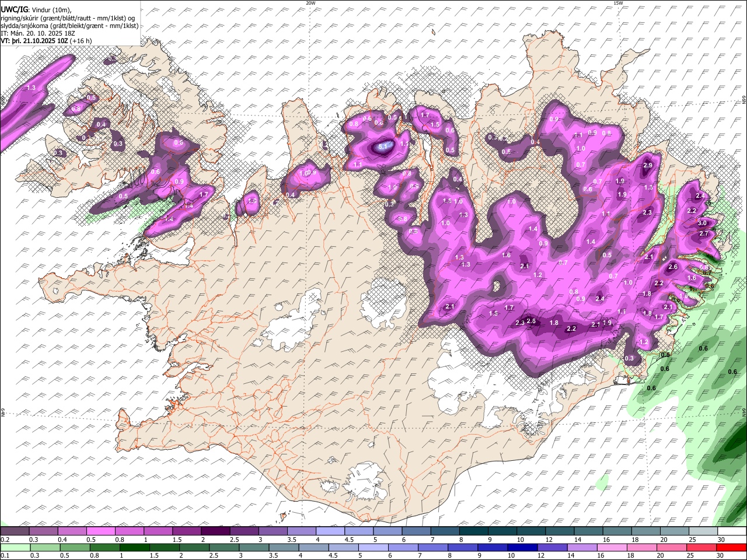747x560 pixels.
Task: Click the 15W longitude label at the top
Action: (618, 2)
